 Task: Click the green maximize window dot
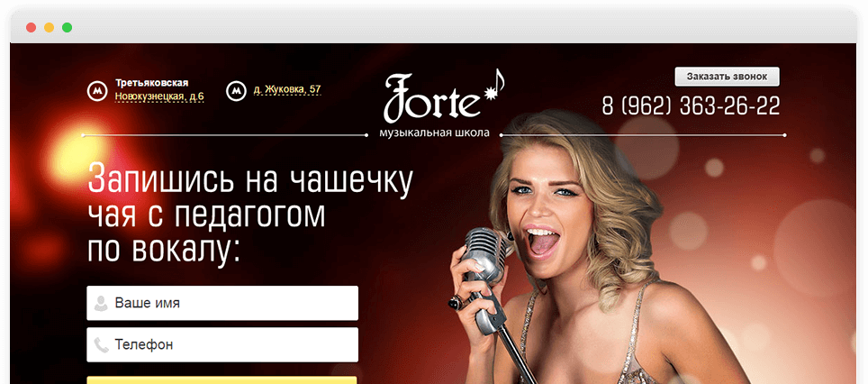(x=67, y=28)
